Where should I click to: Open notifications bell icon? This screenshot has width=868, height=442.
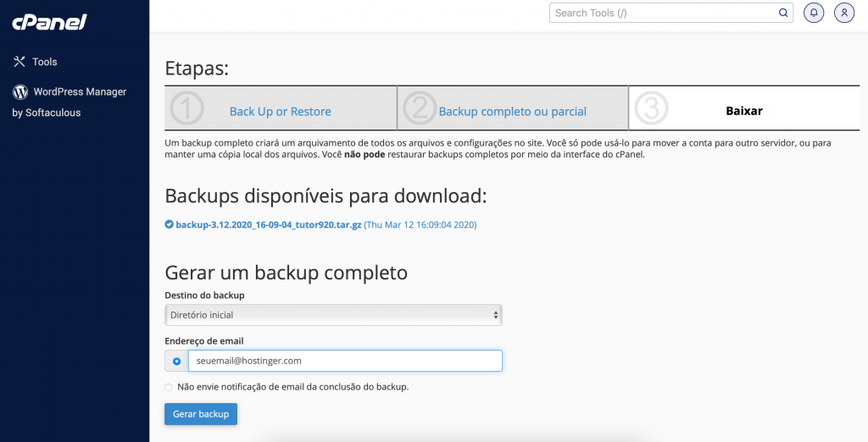click(814, 13)
